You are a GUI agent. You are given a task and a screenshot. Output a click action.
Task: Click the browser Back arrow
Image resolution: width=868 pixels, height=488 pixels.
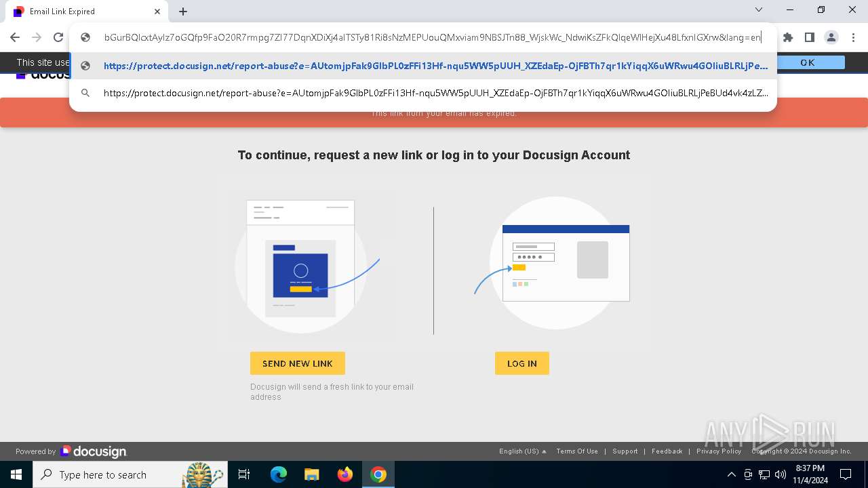click(x=15, y=37)
